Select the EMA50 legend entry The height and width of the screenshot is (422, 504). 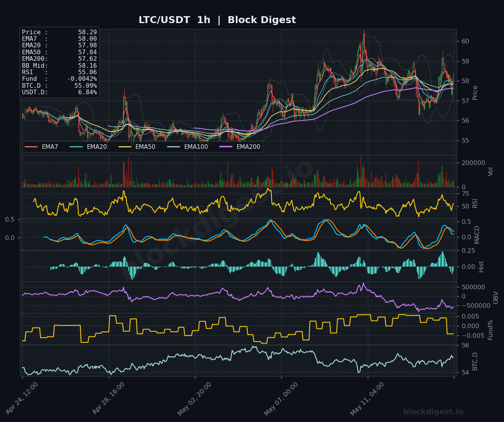pos(137,147)
